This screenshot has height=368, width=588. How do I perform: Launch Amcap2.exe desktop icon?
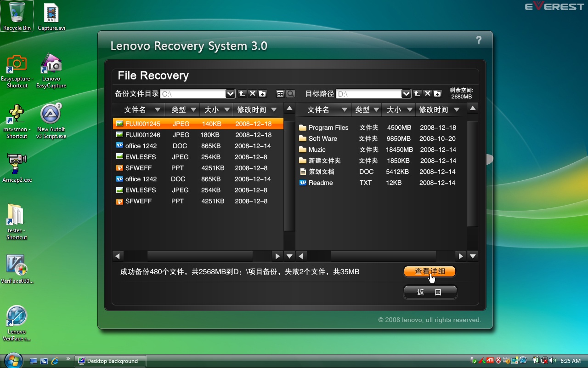(17, 168)
